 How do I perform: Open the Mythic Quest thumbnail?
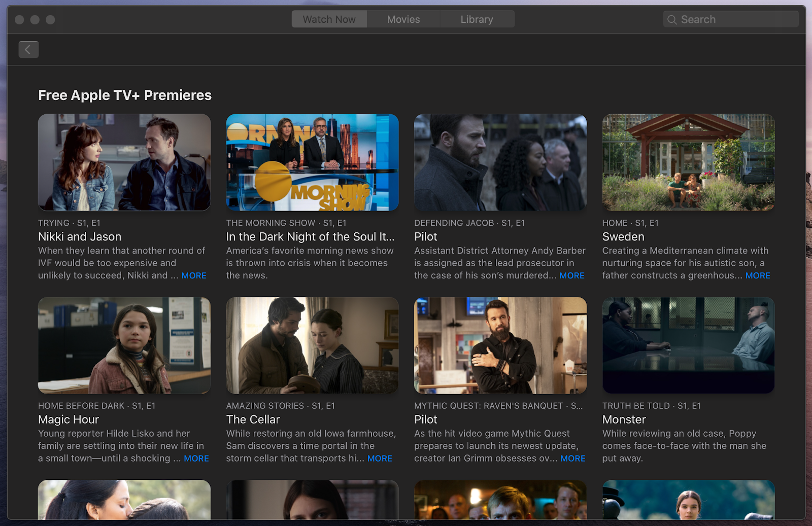coord(500,345)
